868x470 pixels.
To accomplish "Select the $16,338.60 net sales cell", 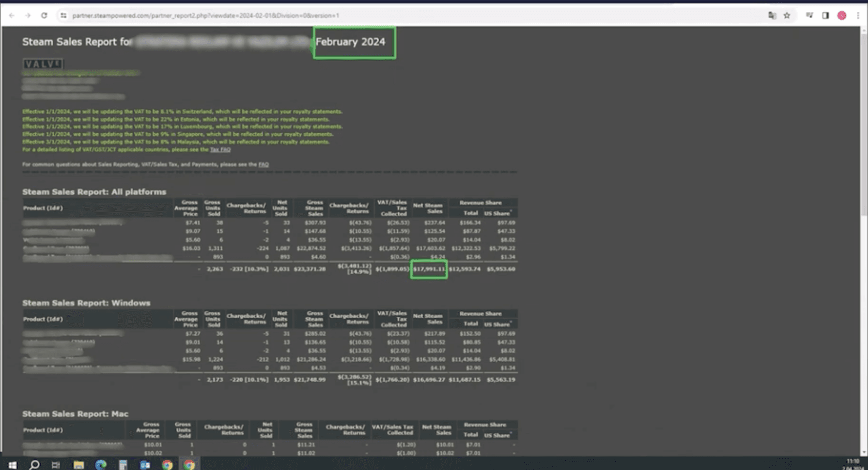I will pos(430,359).
